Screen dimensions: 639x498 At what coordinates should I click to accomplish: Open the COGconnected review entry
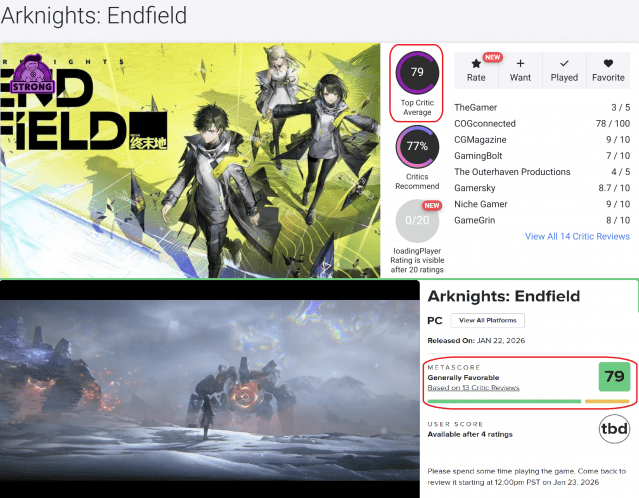[542, 123]
